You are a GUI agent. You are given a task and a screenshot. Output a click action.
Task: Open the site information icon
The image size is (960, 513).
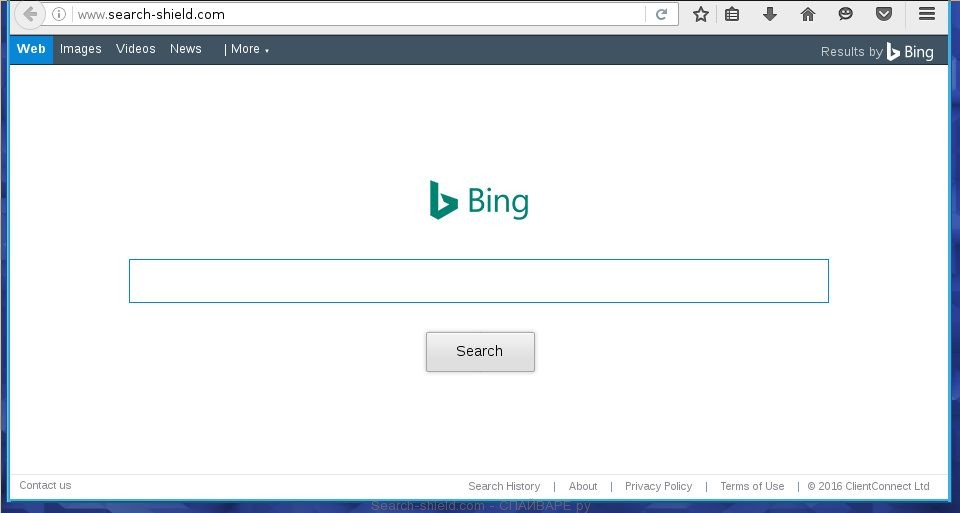click(x=59, y=15)
